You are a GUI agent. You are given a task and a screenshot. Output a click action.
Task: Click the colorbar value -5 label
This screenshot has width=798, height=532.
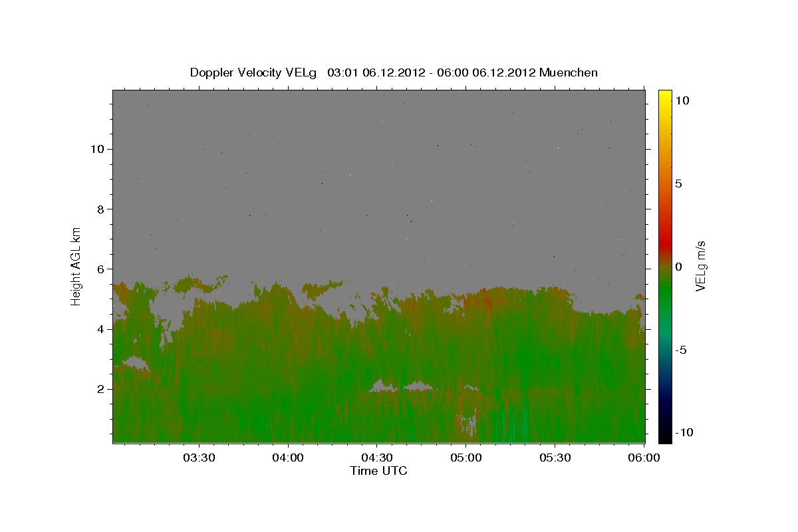click(680, 350)
